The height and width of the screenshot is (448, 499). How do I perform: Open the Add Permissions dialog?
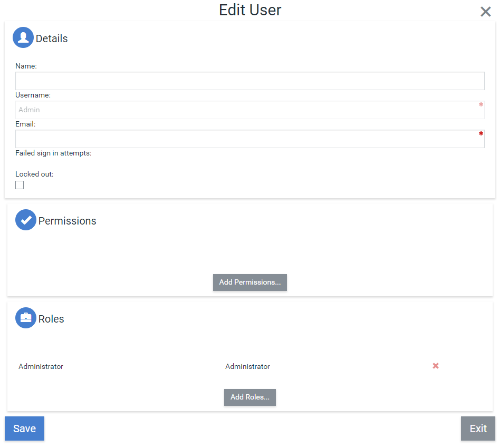[x=250, y=283]
